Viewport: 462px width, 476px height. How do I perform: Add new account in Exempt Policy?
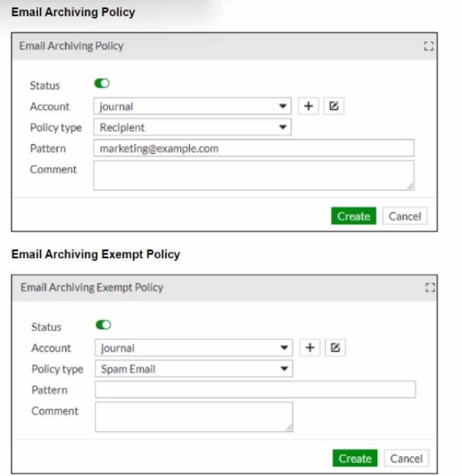[x=310, y=347]
